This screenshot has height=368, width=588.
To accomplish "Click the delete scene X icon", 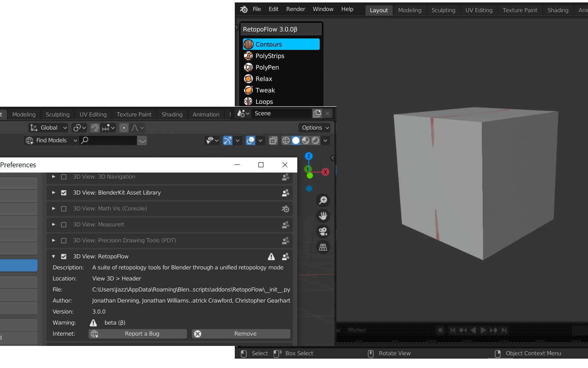I will pyautogui.click(x=327, y=113).
